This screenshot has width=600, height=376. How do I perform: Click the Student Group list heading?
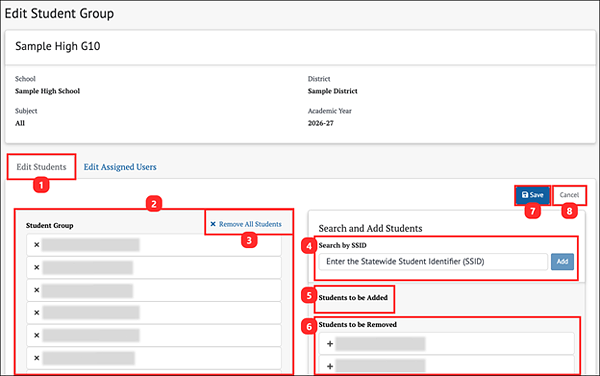(49, 225)
